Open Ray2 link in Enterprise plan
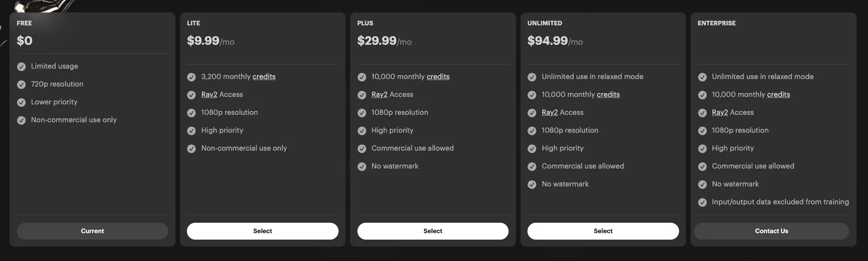The image size is (868, 261). pos(720,112)
